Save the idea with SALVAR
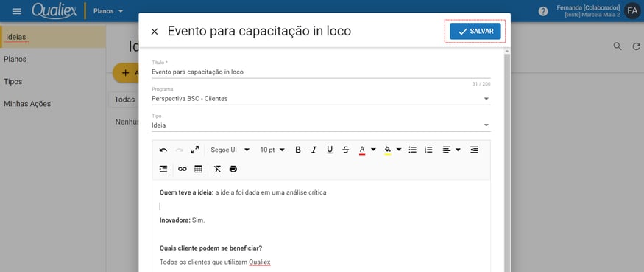The image size is (644, 272). (x=475, y=31)
